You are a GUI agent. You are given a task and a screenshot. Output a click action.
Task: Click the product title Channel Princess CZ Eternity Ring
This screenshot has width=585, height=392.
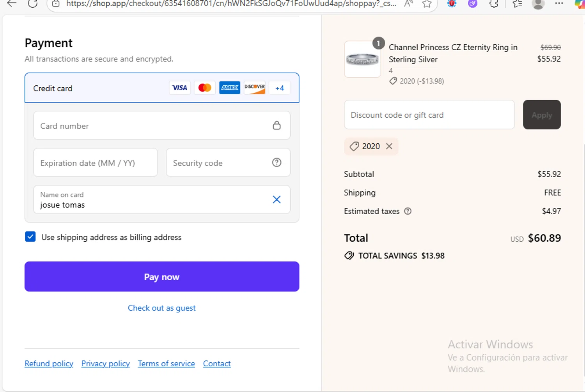point(453,53)
